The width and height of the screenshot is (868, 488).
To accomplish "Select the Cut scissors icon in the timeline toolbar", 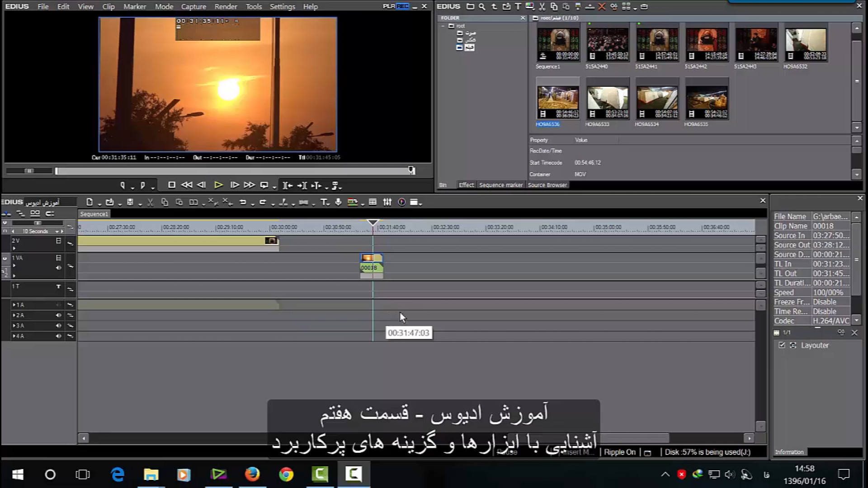I will point(150,202).
